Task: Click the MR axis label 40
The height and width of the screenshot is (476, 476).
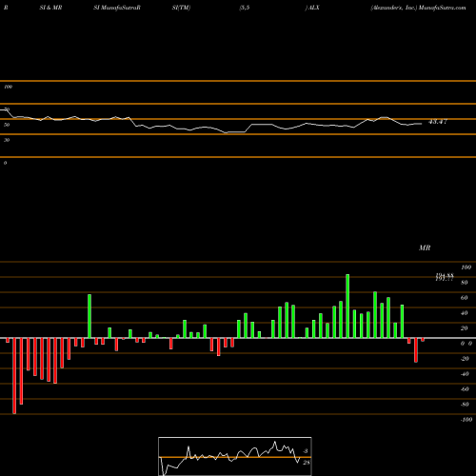Action: click(465, 313)
